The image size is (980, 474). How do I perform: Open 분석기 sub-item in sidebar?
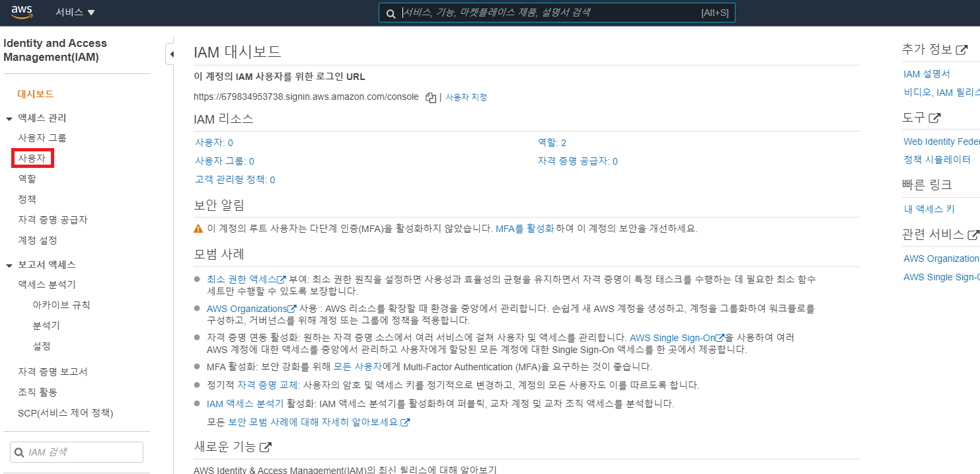coord(46,325)
